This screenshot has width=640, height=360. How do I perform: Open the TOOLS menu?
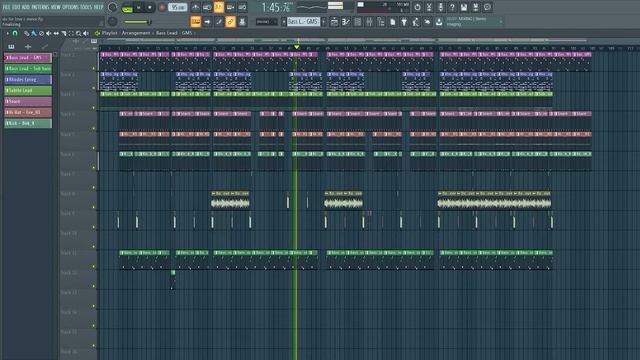87,7
